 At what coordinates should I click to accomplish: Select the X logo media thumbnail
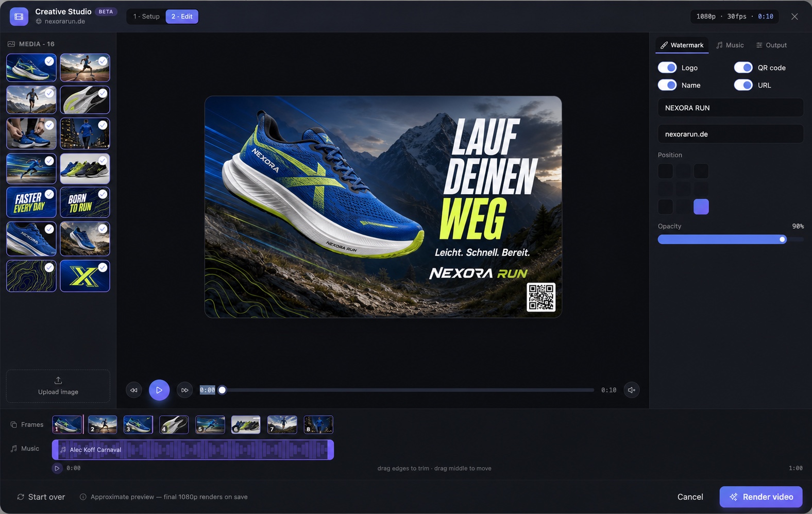(x=85, y=276)
